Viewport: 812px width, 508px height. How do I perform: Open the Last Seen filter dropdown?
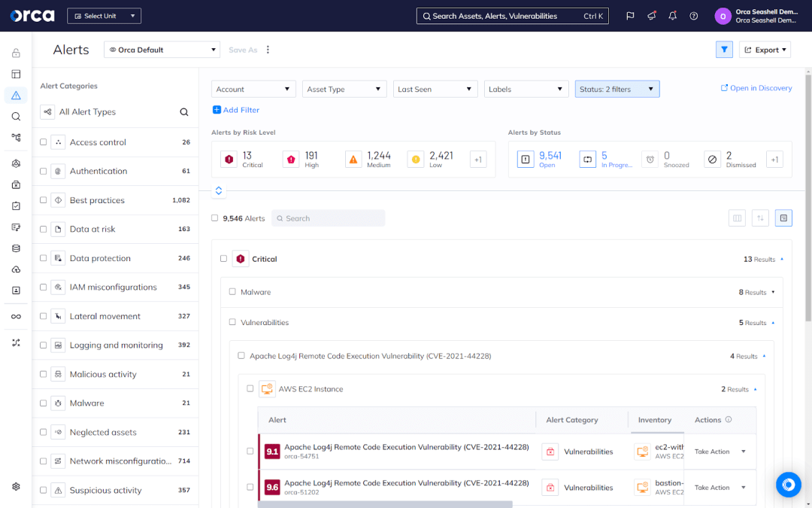(x=435, y=89)
